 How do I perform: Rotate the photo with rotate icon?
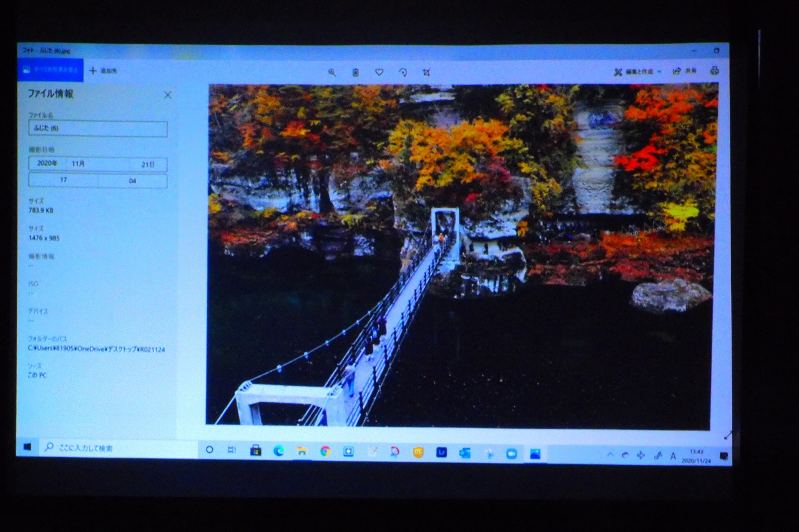pyautogui.click(x=403, y=72)
